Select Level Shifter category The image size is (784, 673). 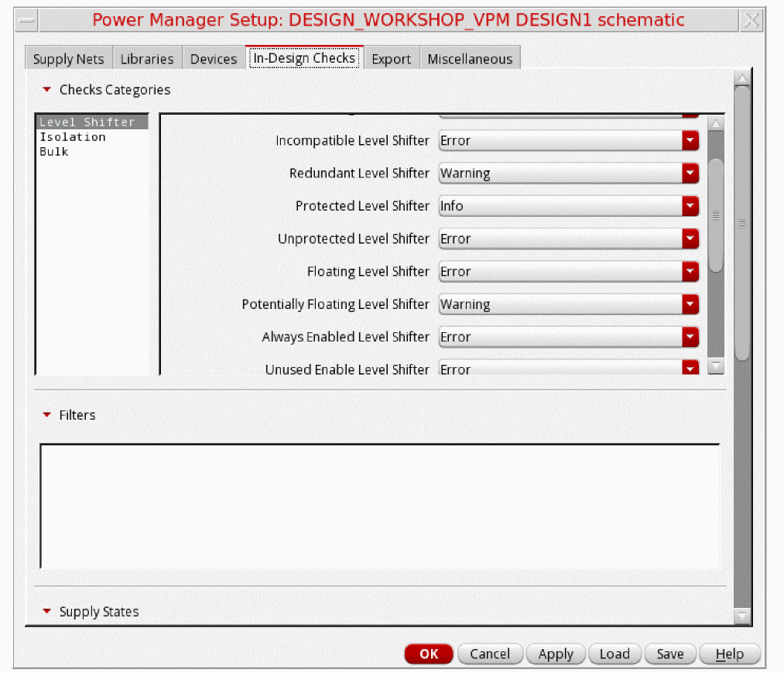(92, 122)
